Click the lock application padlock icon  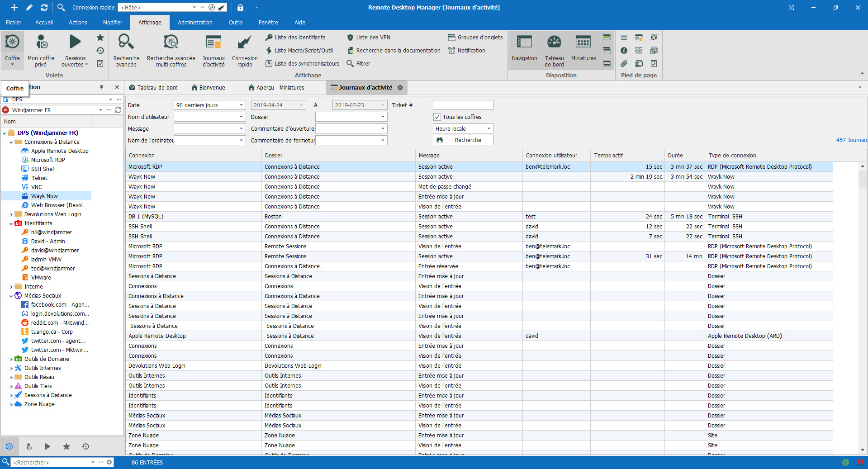[240, 7]
